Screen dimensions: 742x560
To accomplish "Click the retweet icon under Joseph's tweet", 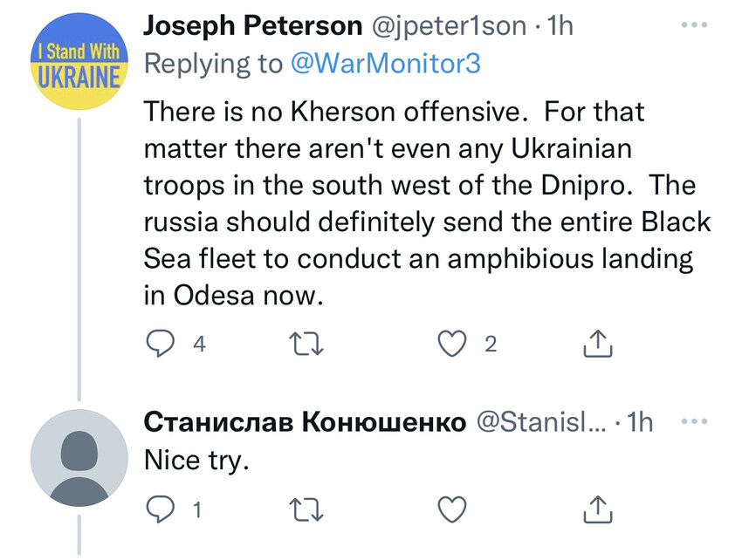I will coord(307,344).
